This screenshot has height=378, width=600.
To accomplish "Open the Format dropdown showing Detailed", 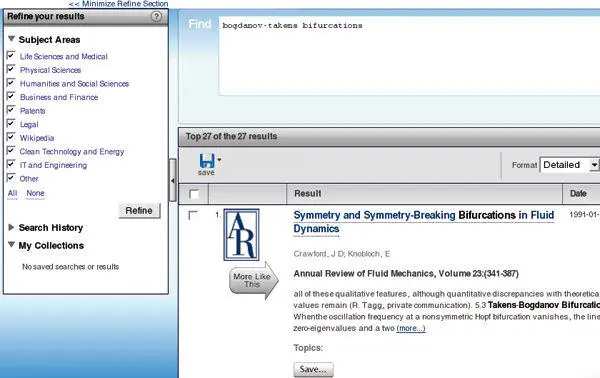I will click(x=569, y=165).
